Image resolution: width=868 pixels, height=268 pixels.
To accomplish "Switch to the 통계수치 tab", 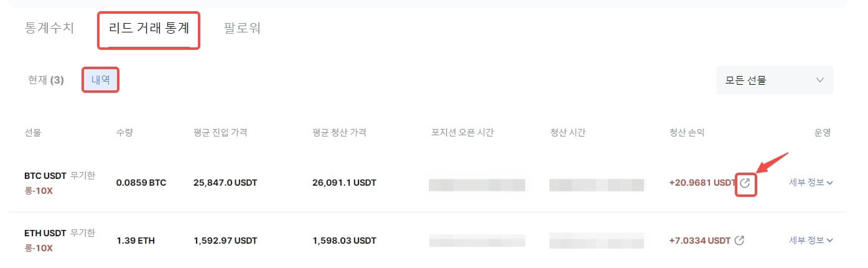I will click(50, 29).
